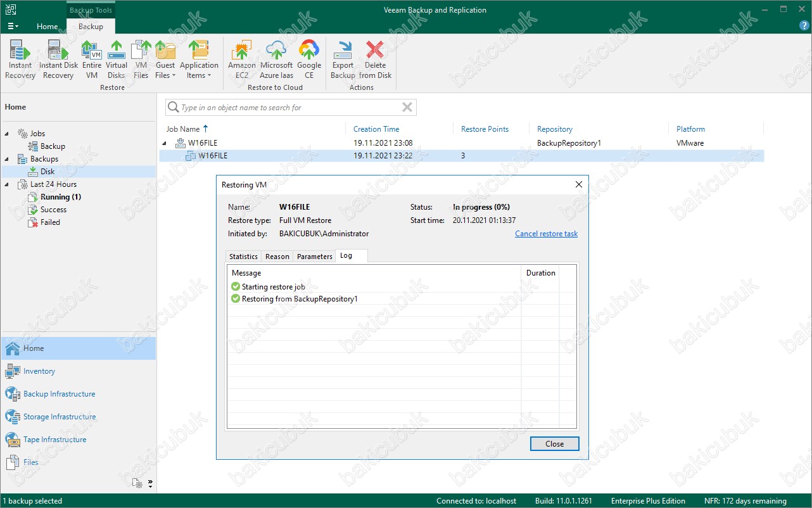Click the Repository column header
The width and height of the screenshot is (812, 508).
coord(555,129)
